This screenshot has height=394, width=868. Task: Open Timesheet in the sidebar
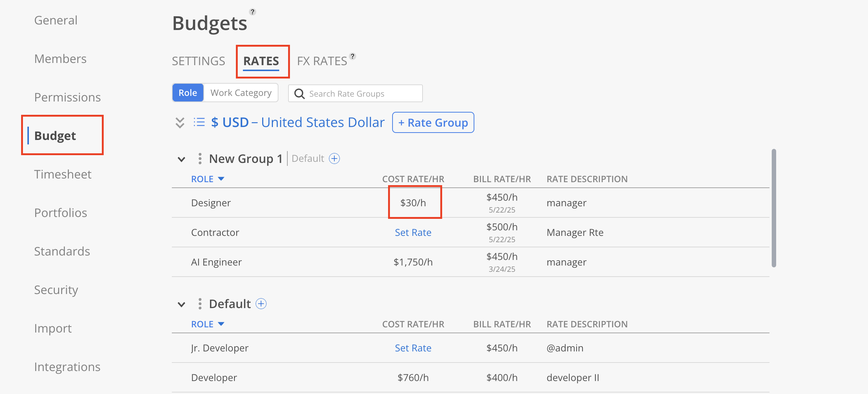(63, 174)
